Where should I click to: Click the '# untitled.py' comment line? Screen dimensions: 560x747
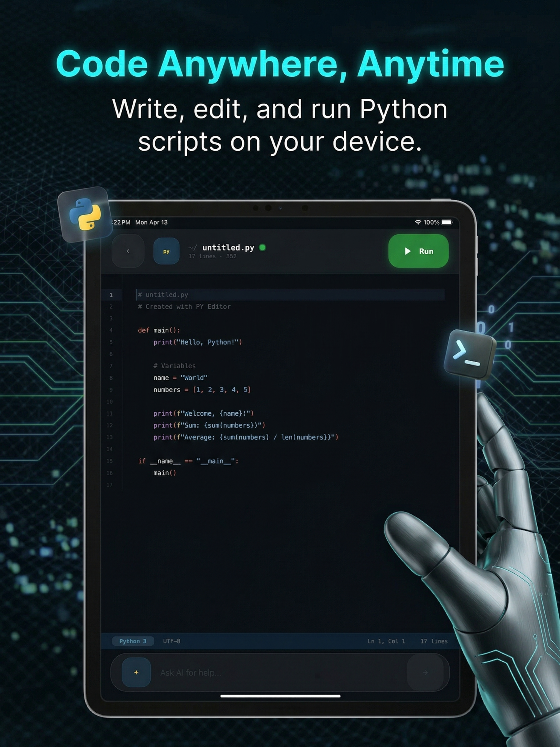coord(163,295)
